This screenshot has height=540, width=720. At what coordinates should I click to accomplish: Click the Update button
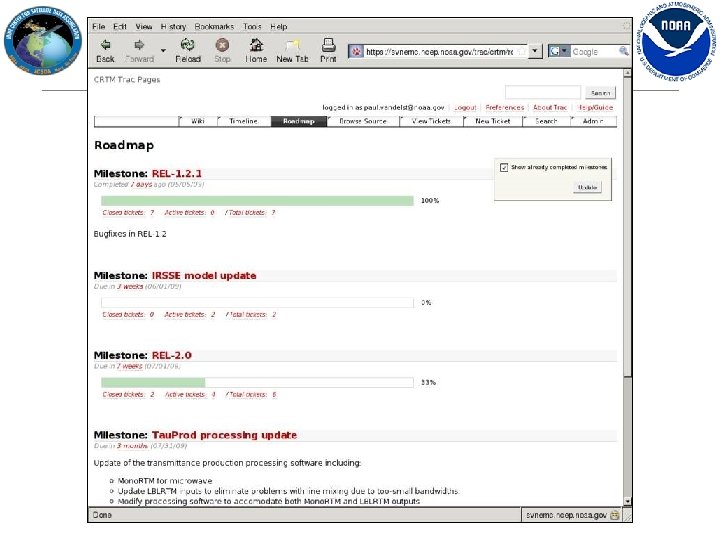point(587,187)
